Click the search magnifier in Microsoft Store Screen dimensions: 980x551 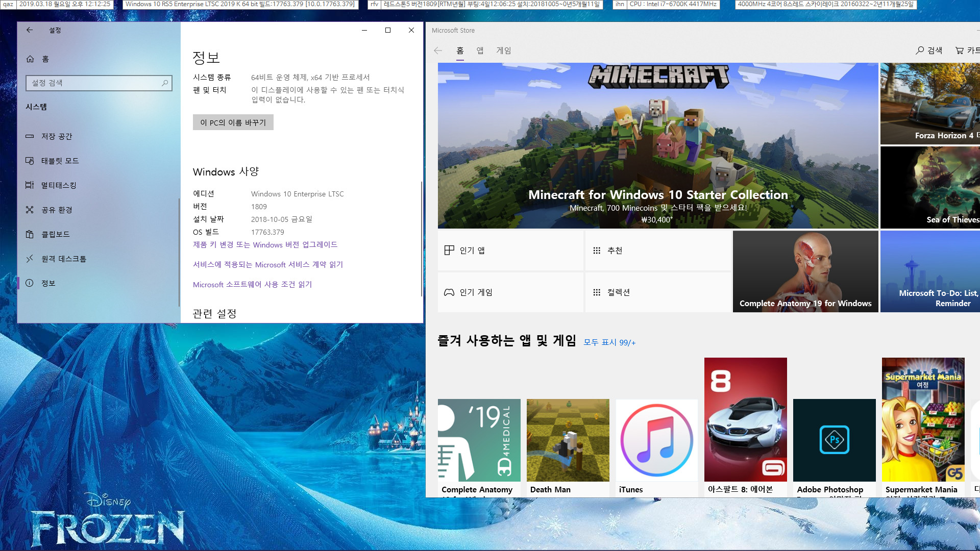(x=920, y=51)
